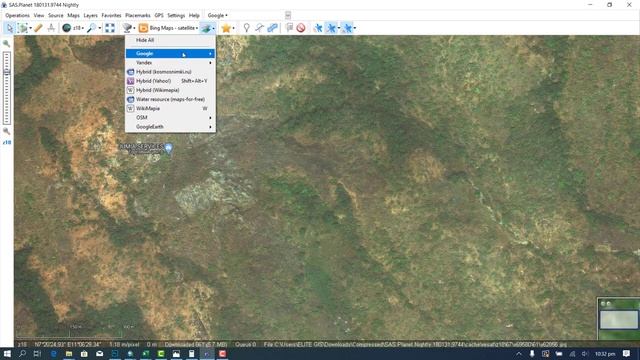This screenshot has width=640, height=360.
Task: Enable the WikiMapia layer entry
Action: (170, 109)
